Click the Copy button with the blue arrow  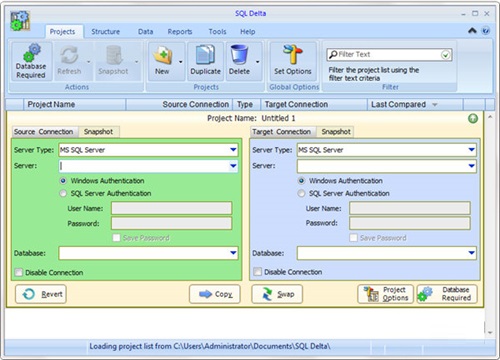pos(215,294)
